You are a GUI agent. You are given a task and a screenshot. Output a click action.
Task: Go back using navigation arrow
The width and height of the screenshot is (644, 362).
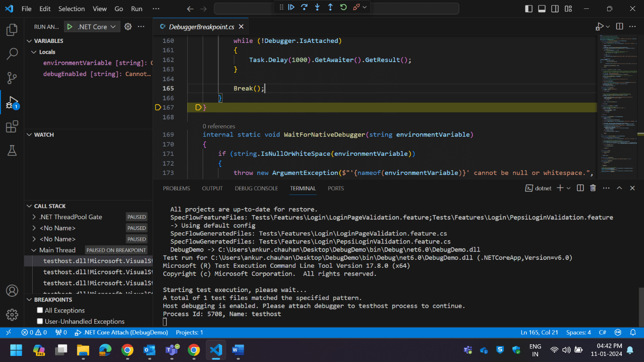[x=190, y=9]
